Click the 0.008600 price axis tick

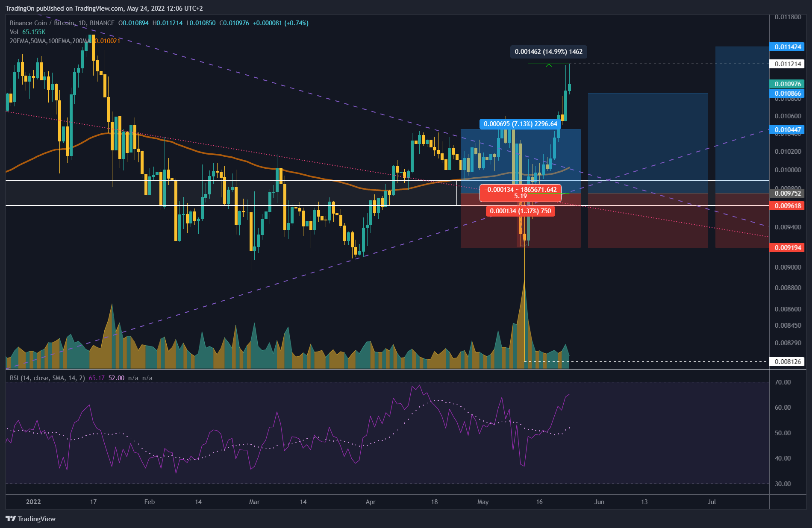788,309
